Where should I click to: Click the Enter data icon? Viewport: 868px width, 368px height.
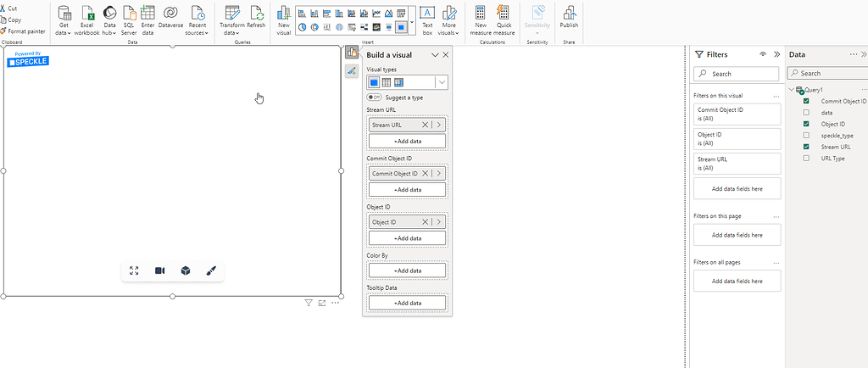147,14
